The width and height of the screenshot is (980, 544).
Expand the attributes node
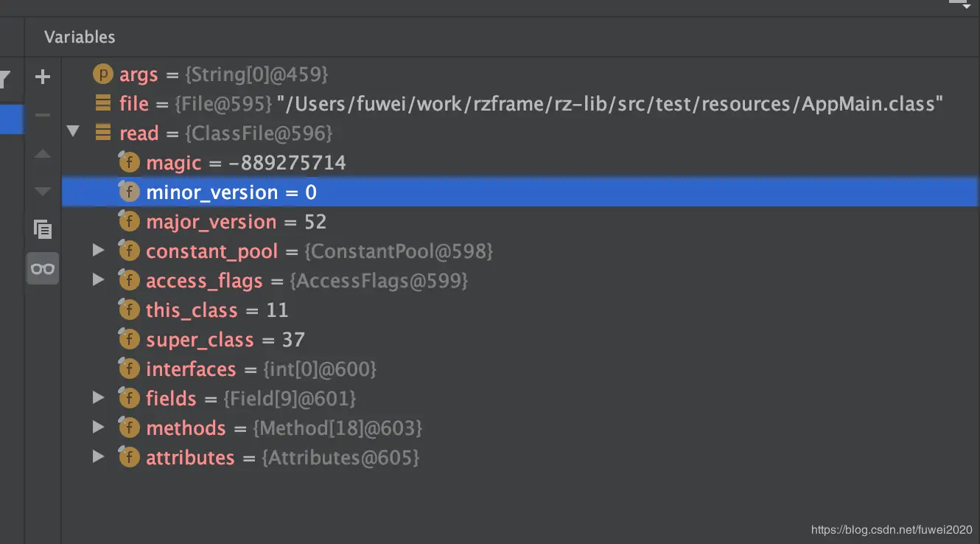pyautogui.click(x=99, y=458)
